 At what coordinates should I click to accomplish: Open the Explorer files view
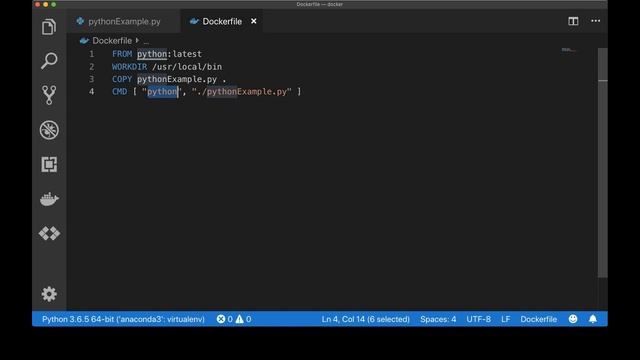[x=49, y=27]
